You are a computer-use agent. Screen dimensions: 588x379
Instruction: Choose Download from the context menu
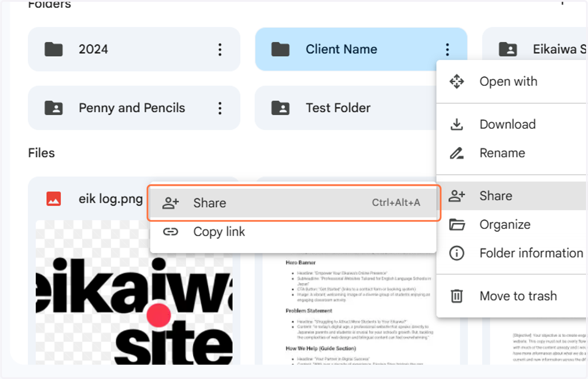pyautogui.click(x=512, y=125)
